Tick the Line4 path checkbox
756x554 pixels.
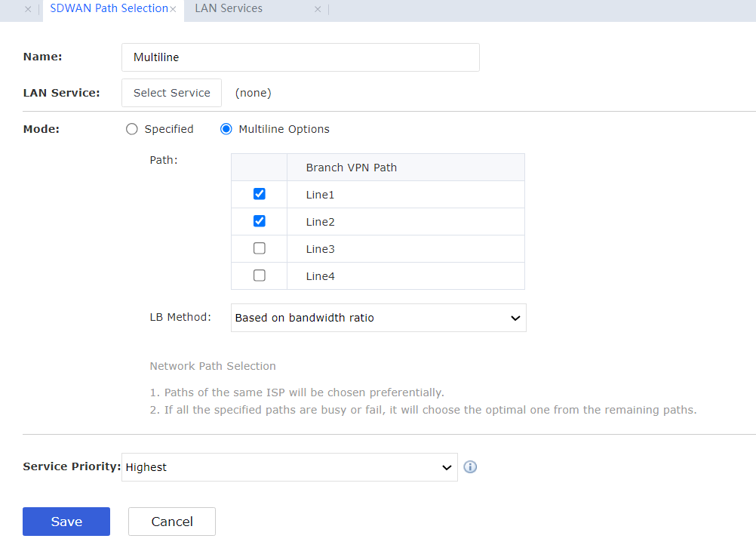point(260,275)
